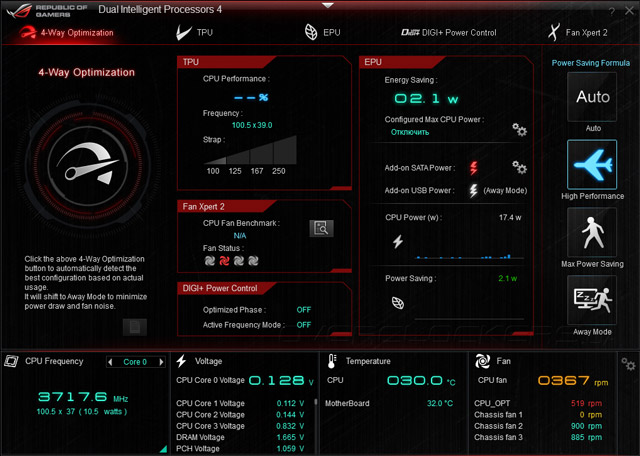This screenshot has width=640, height=456.
Task: Select the 100 strap bar
Action: pos(215,160)
